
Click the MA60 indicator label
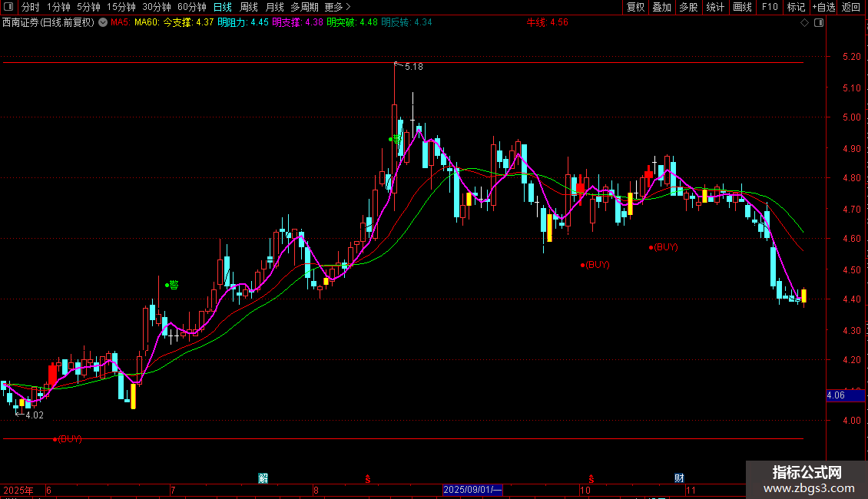(147, 22)
